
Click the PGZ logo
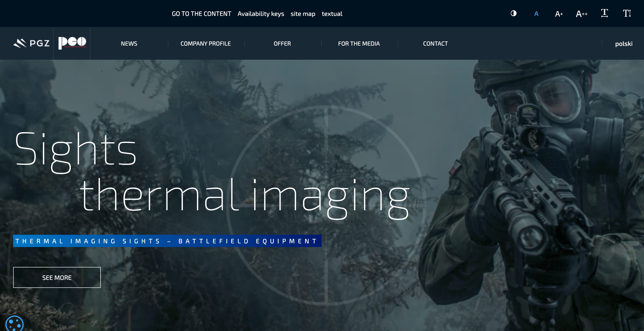tap(32, 43)
